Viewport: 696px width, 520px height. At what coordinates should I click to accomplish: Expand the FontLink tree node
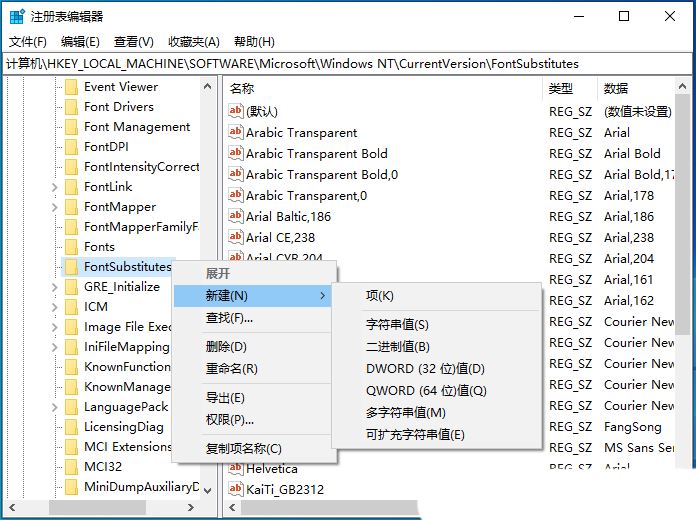[x=55, y=187]
